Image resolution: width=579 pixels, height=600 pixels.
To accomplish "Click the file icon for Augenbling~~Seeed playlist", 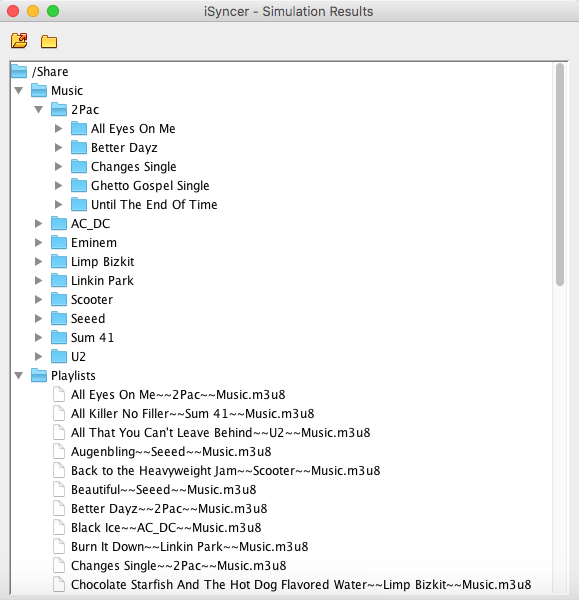I will click(x=59, y=451).
